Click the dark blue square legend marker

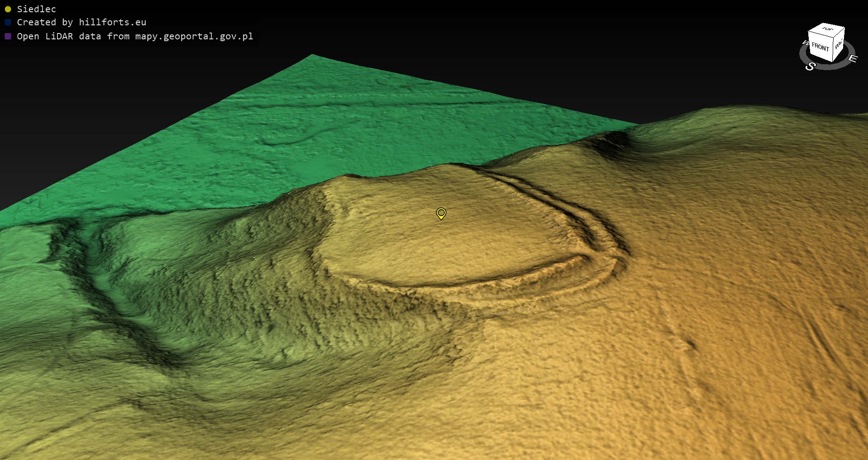[8, 22]
